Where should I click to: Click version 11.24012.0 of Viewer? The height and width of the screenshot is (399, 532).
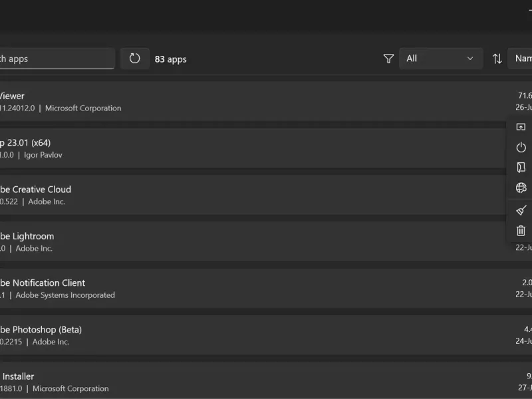(17, 108)
